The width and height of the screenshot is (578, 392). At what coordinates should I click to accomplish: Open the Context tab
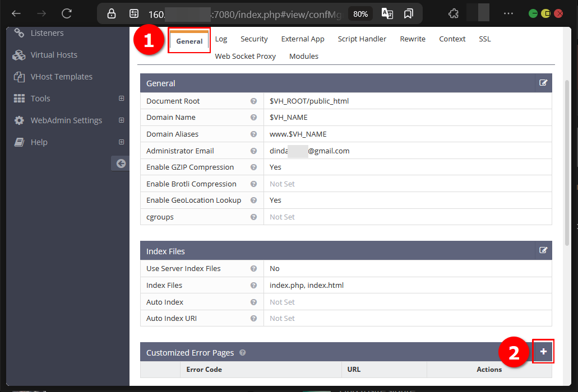[452, 39]
